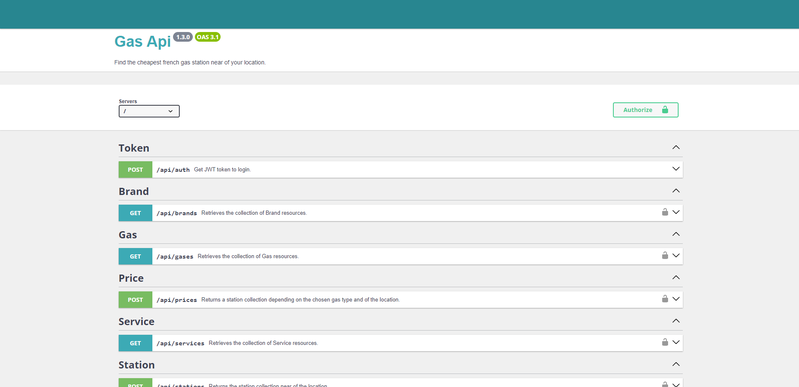Click the 'Returns a station collection' price description
The height and width of the screenshot is (387, 799).
click(x=301, y=300)
